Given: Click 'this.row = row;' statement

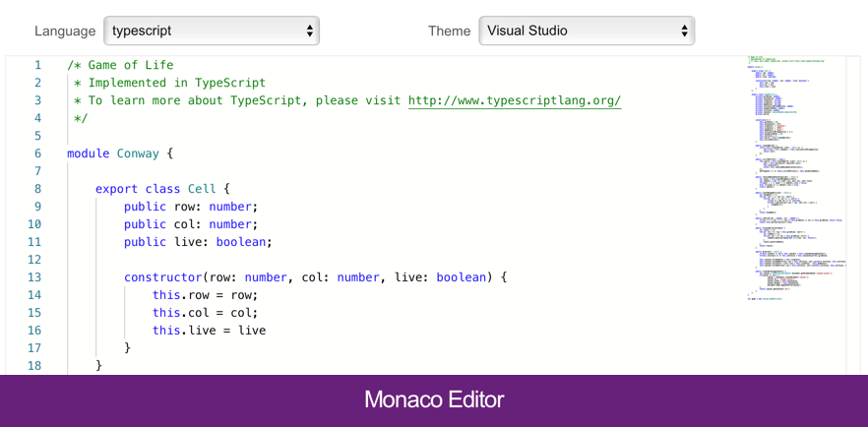Looking at the screenshot, I should (206, 295).
